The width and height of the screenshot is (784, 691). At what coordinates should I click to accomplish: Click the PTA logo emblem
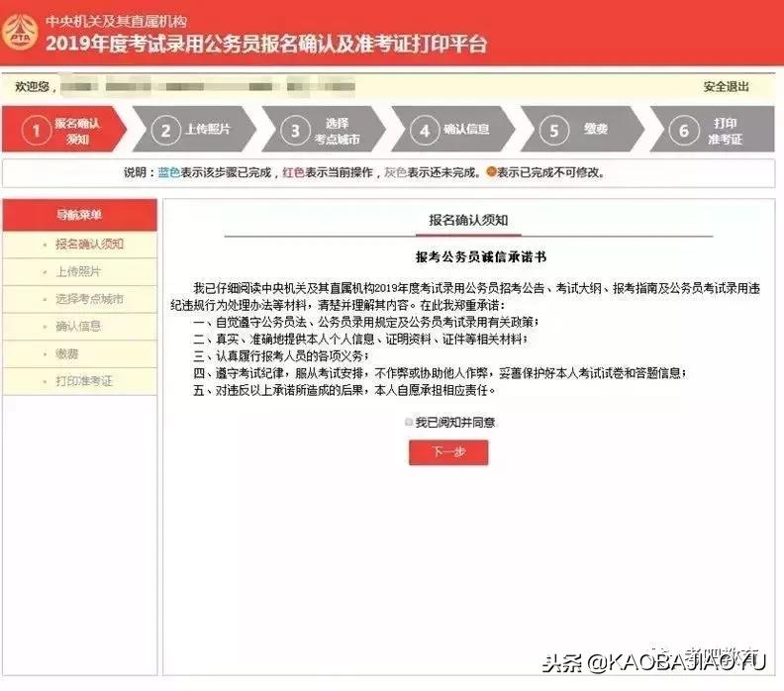tap(19, 32)
